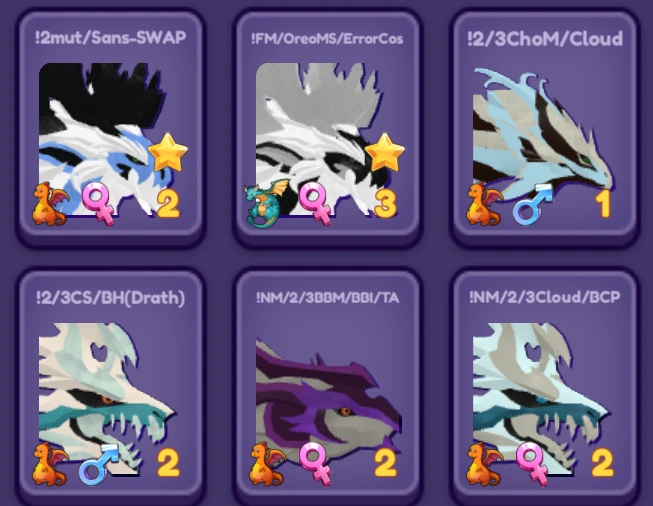Click the pink female symbol on the Sans-SWAP card

pyautogui.click(x=101, y=203)
